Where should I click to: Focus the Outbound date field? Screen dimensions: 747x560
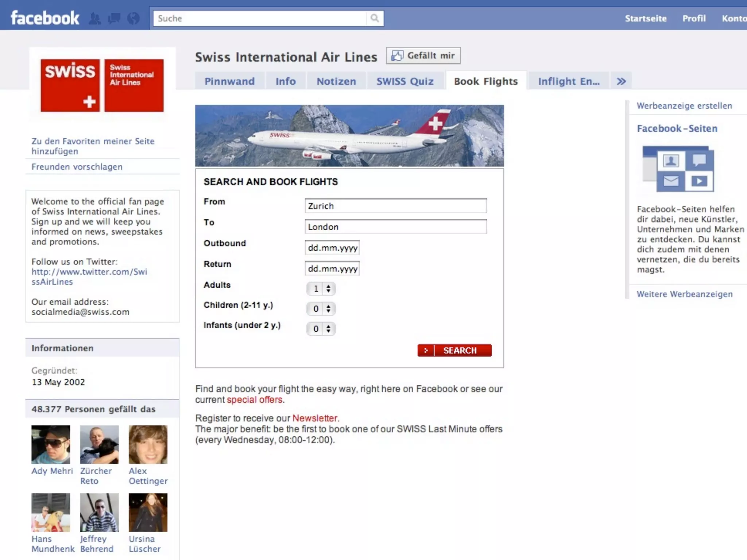pyautogui.click(x=332, y=248)
